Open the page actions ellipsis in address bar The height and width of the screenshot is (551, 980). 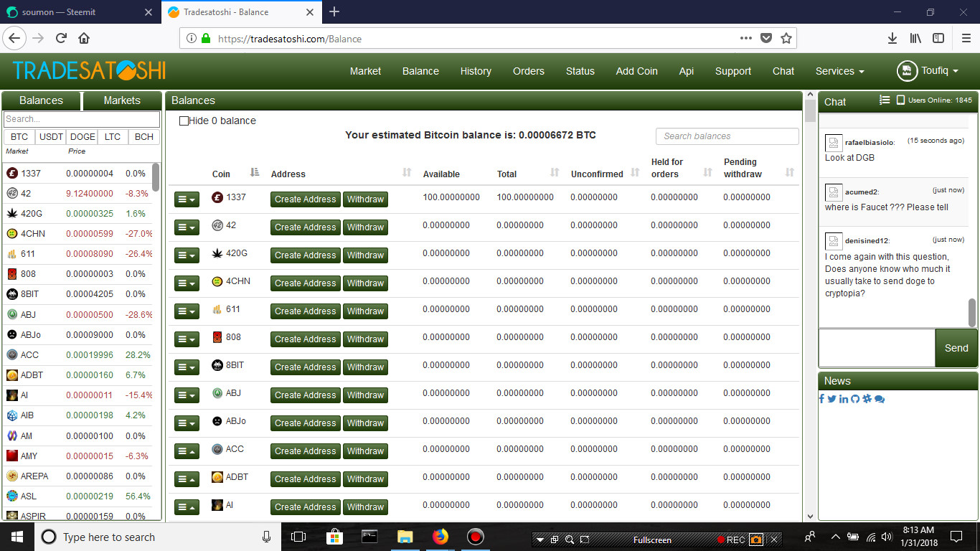pyautogui.click(x=746, y=39)
